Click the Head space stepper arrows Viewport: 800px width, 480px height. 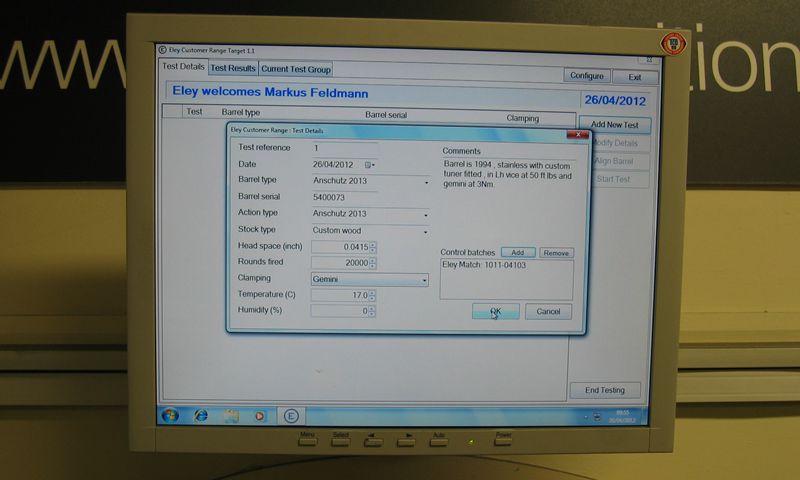coord(373,247)
